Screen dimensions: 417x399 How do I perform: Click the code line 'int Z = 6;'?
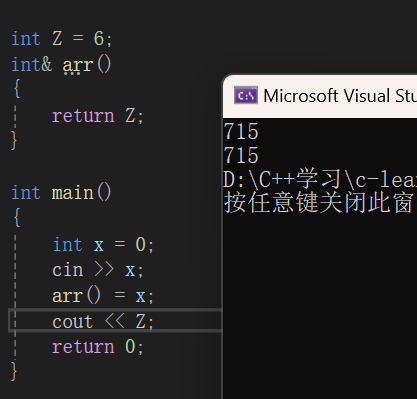(62, 38)
